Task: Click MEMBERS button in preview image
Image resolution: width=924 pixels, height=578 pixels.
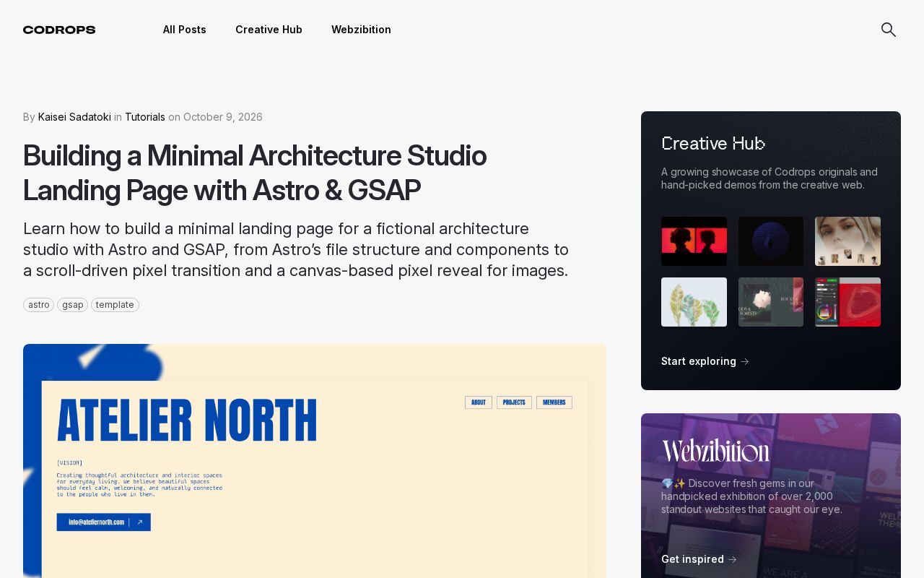Action: (x=554, y=402)
